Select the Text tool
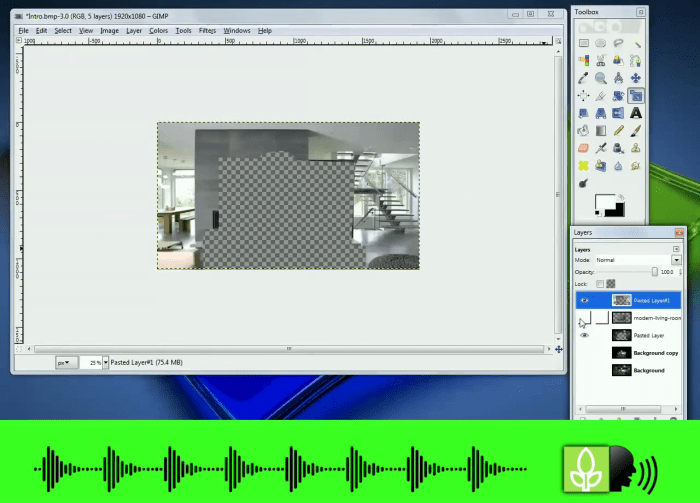This screenshot has width=700, height=503. [x=636, y=113]
